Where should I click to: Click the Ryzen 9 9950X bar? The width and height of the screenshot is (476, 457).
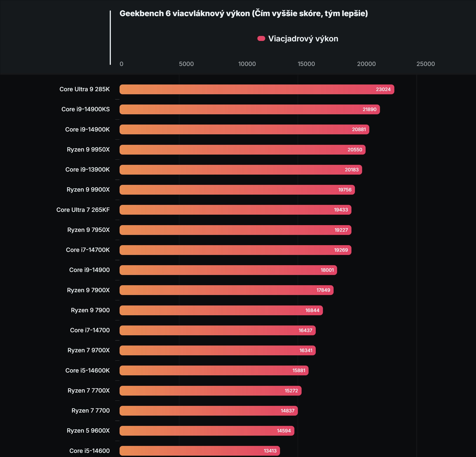[242, 150]
